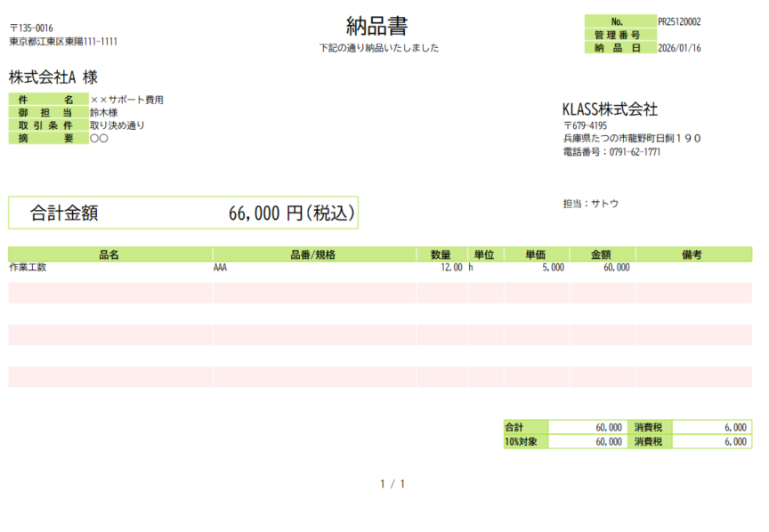Select the 納品日 date 2026/01/16
Viewport: 769px width, 532px height.
(x=679, y=48)
